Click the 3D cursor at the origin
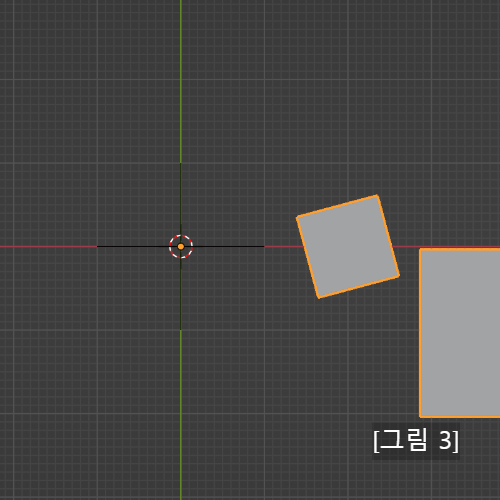 pos(181,247)
